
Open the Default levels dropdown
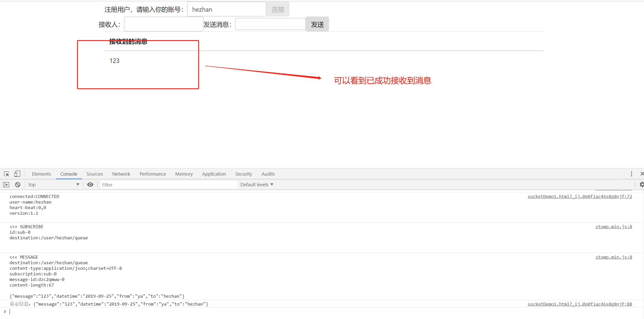(257, 184)
